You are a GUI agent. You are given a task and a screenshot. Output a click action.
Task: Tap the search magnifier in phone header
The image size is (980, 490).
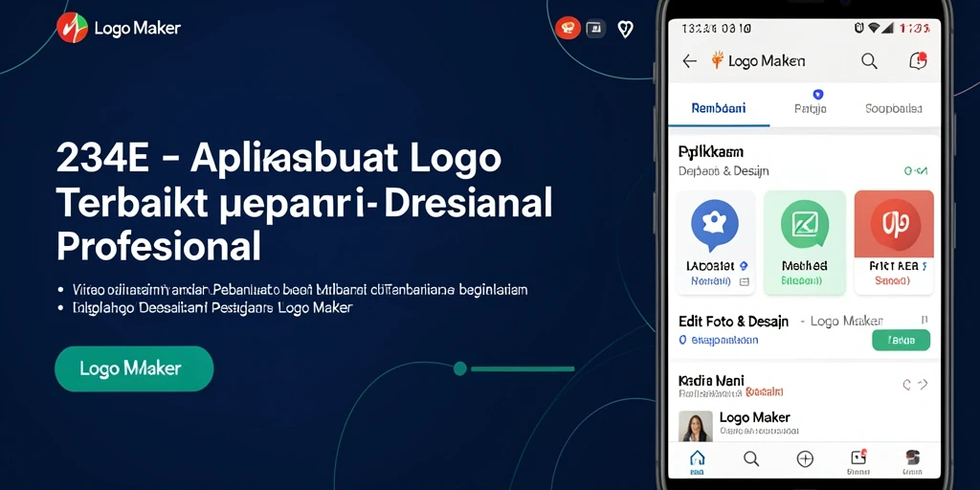pos(869,60)
